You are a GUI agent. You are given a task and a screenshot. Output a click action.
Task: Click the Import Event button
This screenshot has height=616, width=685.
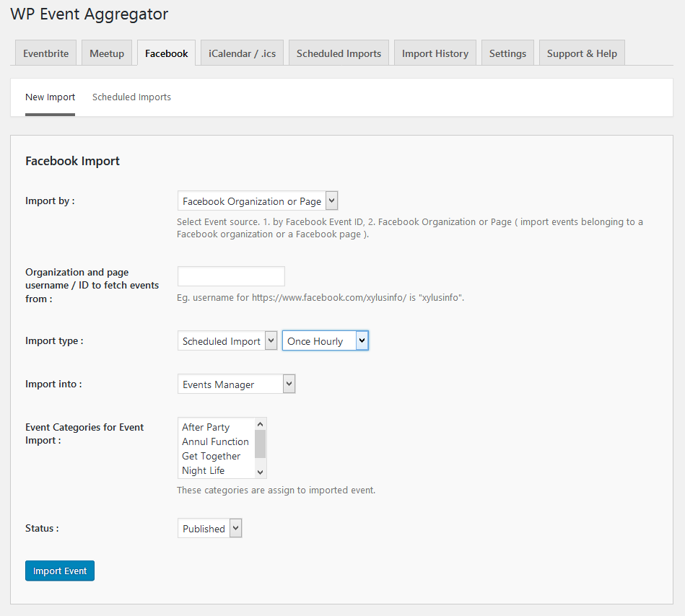(60, 571)
